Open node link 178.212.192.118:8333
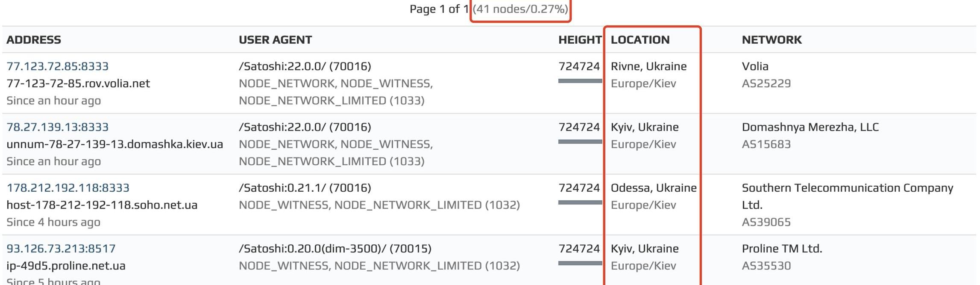The image size is (980, 285). coord(67,188)
